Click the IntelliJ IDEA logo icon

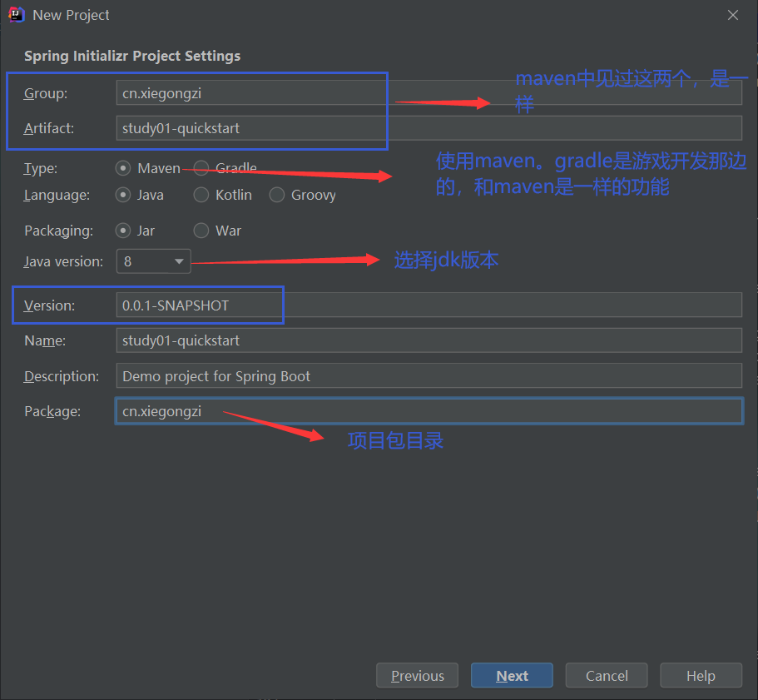(x=16, y=15)
